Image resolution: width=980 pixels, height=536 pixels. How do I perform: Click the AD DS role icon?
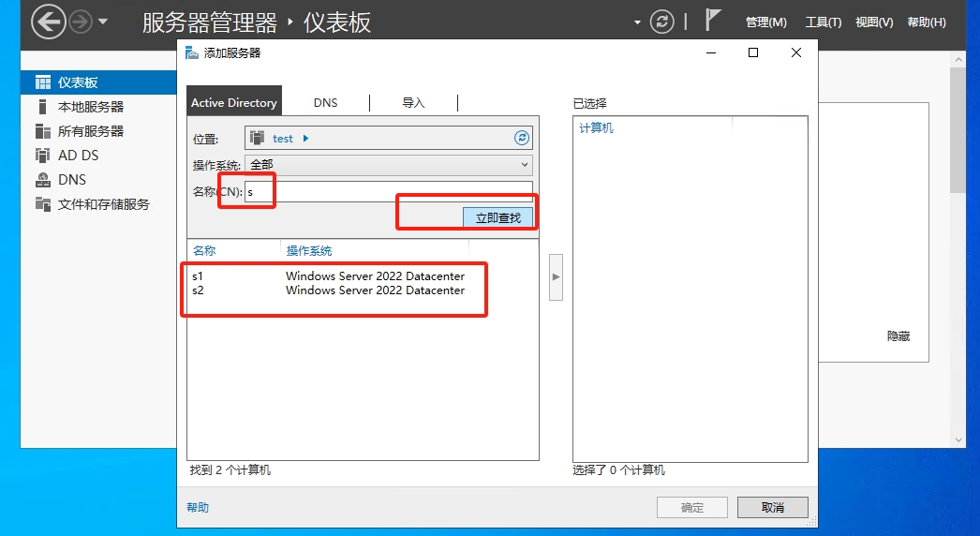(x=43, y=156)
